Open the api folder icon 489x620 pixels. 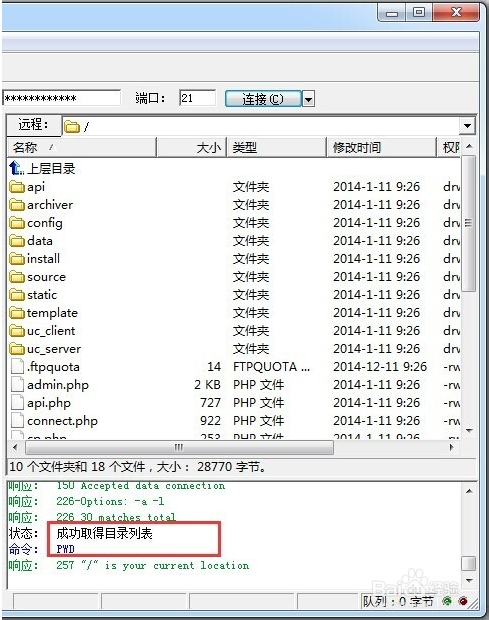coord(17,187)
